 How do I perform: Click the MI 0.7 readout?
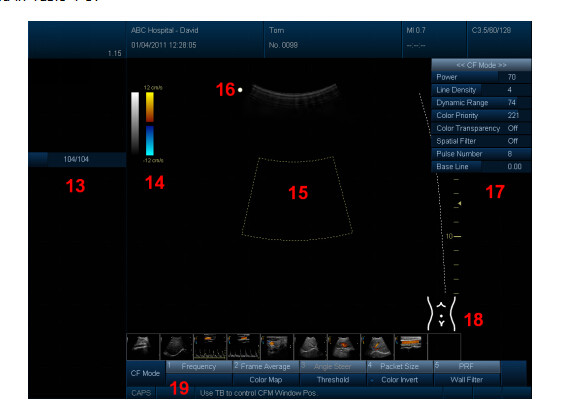coord(416,30)
